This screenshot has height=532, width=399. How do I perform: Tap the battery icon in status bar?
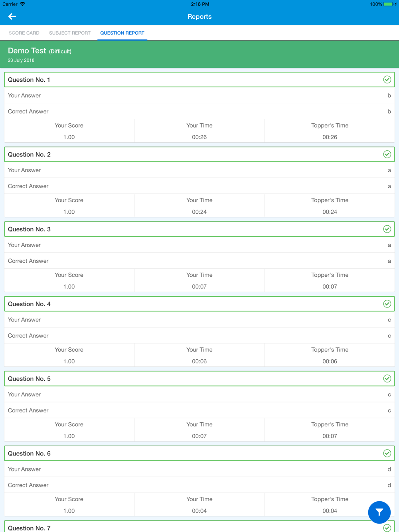388,4
